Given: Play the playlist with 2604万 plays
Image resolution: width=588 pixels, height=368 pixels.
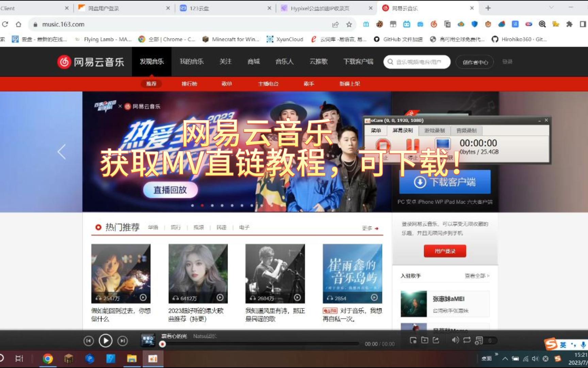Looking at the screenshot, I should 297,298.
